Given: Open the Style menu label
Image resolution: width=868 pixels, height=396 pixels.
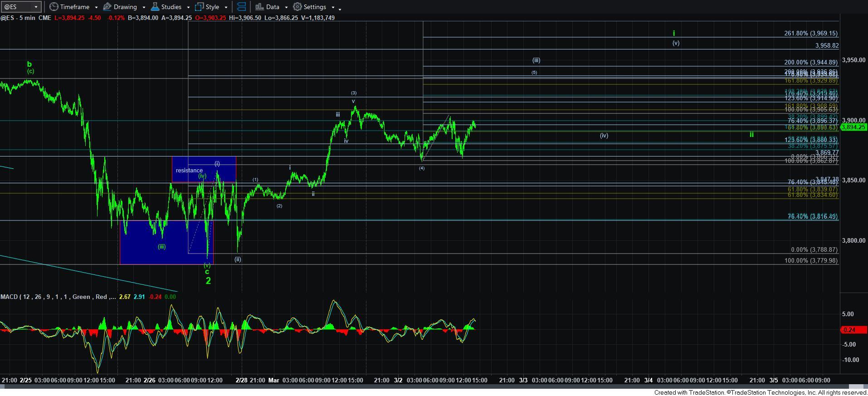Looking at the screenshot, I should click(x=212, y=7).
